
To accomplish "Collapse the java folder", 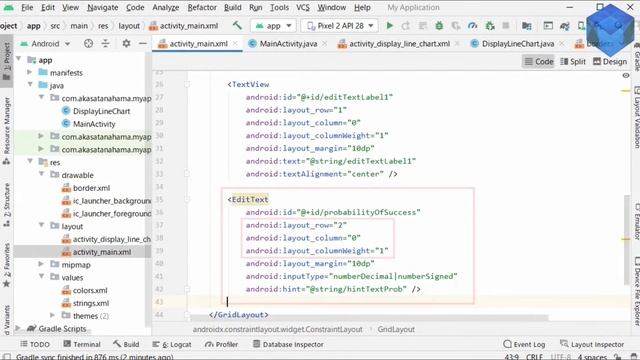I will pos(30,85).
